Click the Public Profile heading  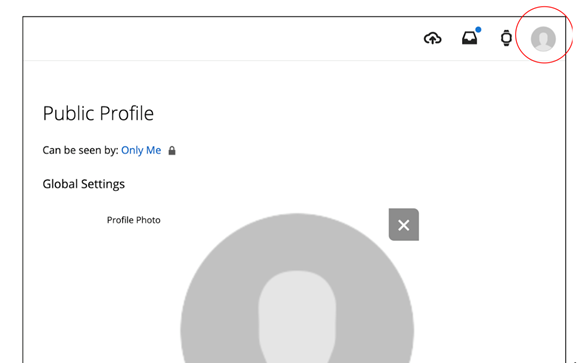(98, 113)
